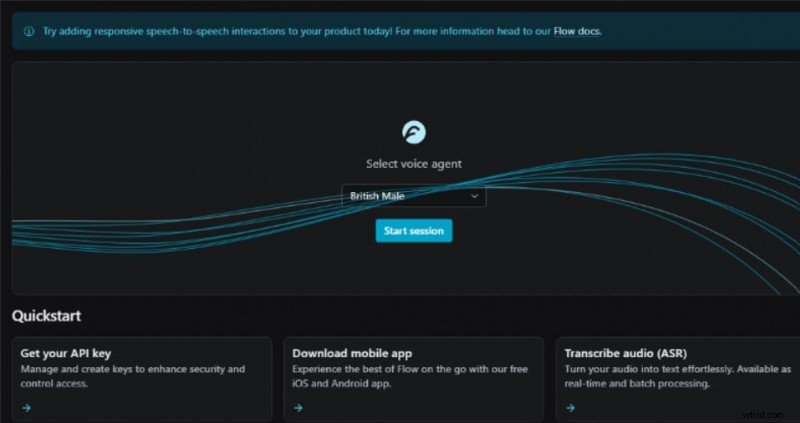The width and height of the screenshot is (800, 423).
Task: Click the chevron arrow on the voice selector
Action: (475, 196)
